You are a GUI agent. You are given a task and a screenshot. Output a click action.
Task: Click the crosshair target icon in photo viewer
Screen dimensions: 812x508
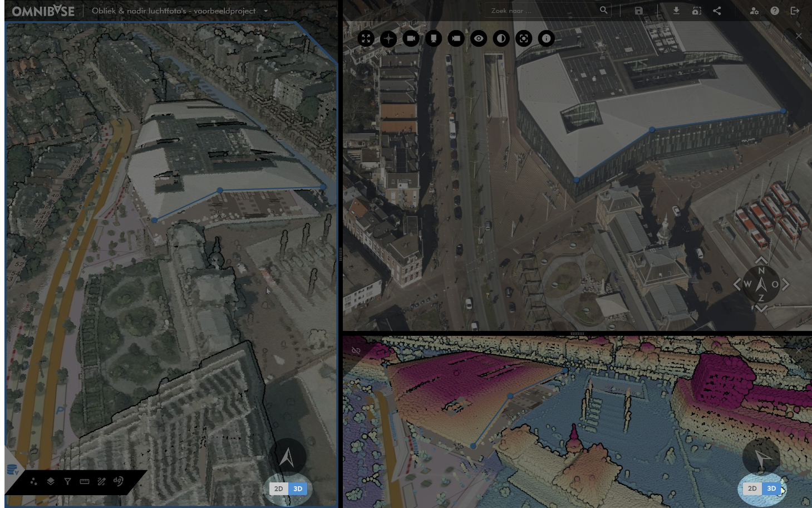point(388,38)
